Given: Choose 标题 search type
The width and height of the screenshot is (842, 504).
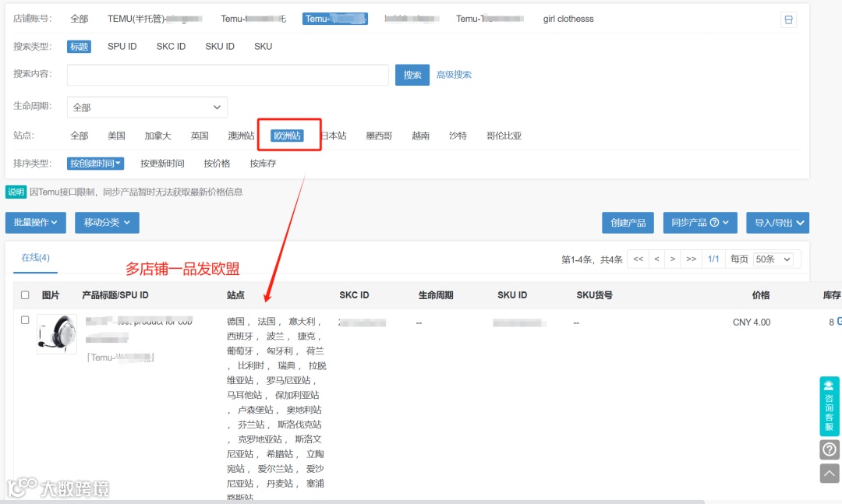Looking at the screenshot, I should click(79, 47).
